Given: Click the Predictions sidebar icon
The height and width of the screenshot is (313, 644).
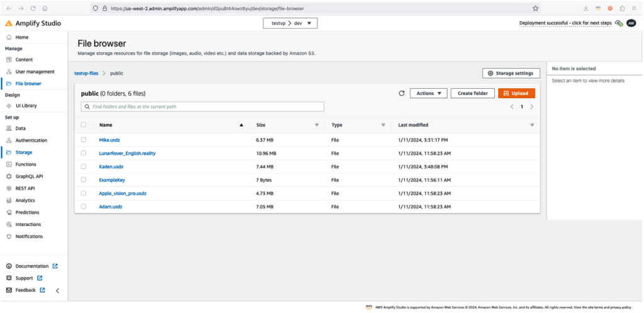Looking at the screenshot, I should point(9,213).
